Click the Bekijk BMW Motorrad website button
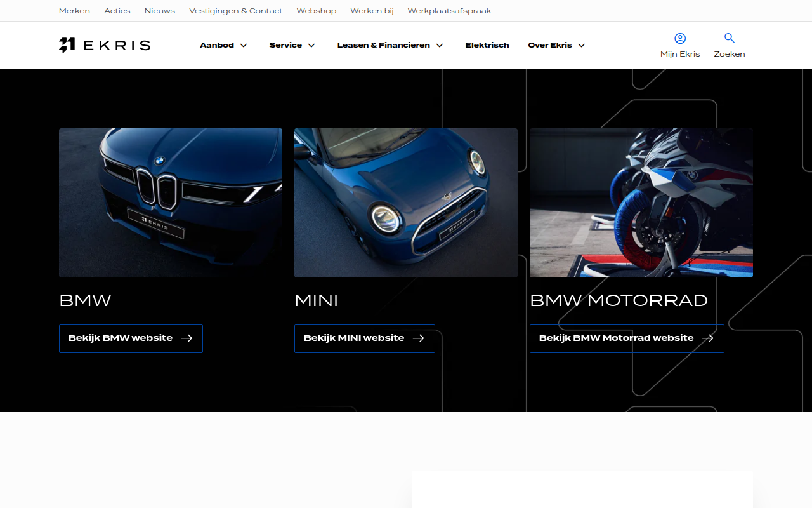The height and width of the screenshot is (508, 812). coord(627,338)
